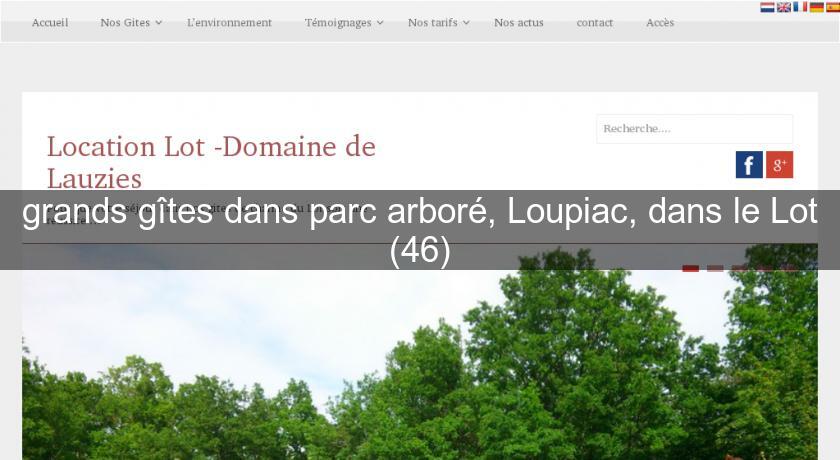Expand the Nos tarifs dropdown arrow

pos(466,23)
